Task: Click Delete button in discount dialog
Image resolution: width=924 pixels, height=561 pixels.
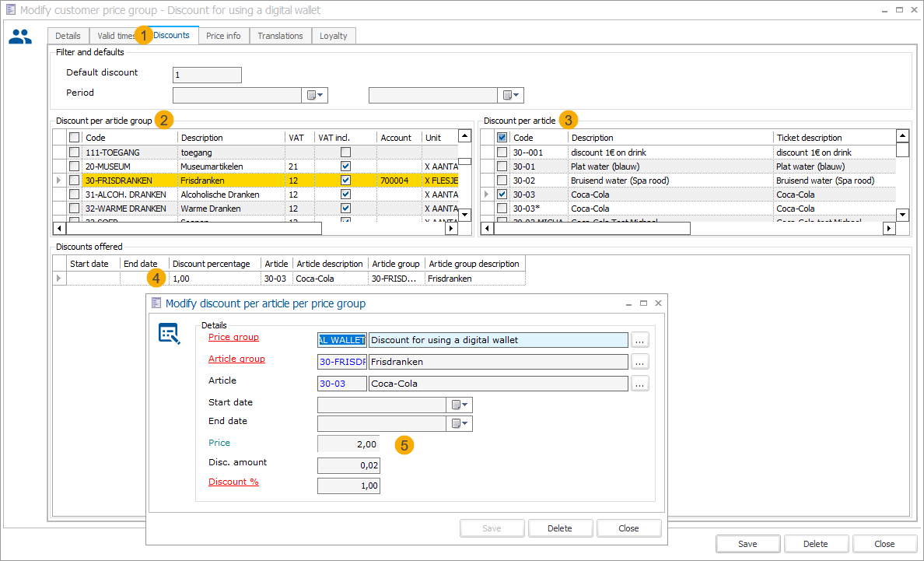Action: pyautogui.click(x=560, y=528)
